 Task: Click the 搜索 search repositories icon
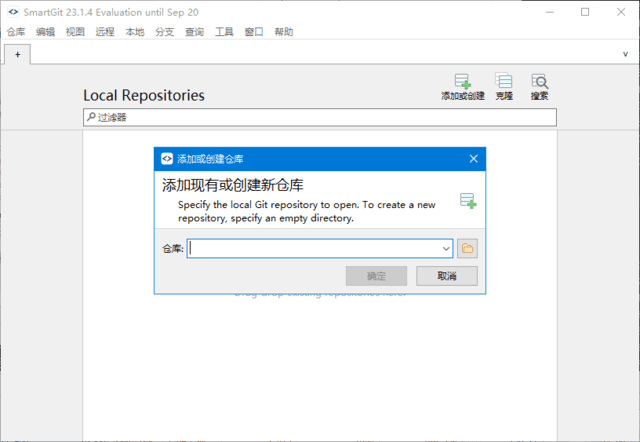coord(540,87)
